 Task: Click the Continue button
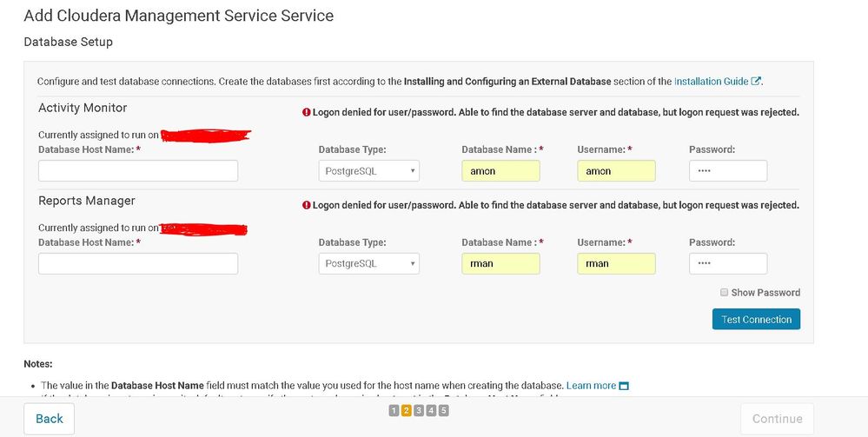click(777, 419)
